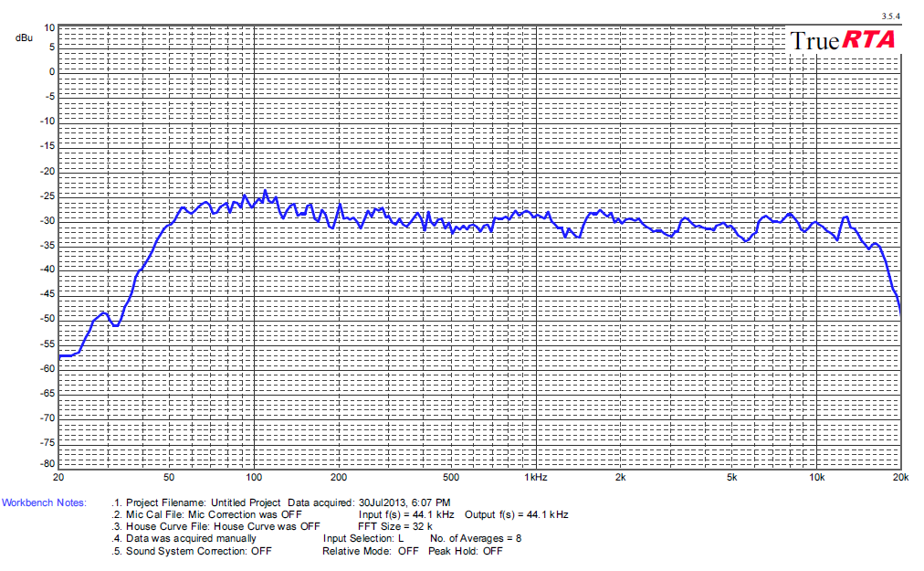
Task: Select 'Data was acquired manually' note
Action: click(x=191, y=538)
